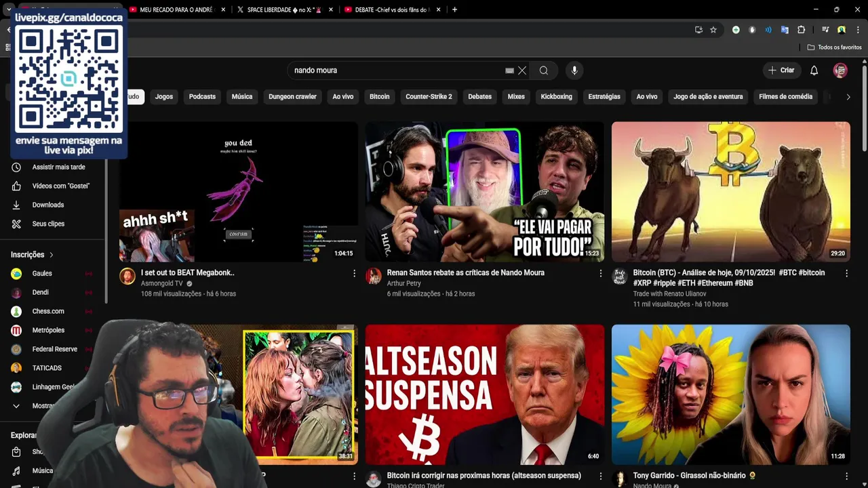This screenshot has height=488, width=868.
Task: Open the Chrome profile avatar
Action: 842,30
